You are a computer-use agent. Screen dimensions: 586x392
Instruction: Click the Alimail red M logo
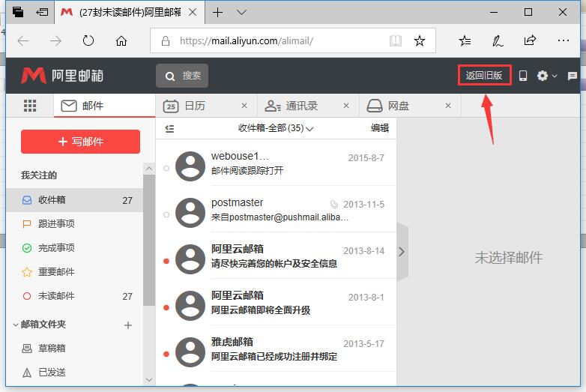pyautogui.click(x=33, y=76)
